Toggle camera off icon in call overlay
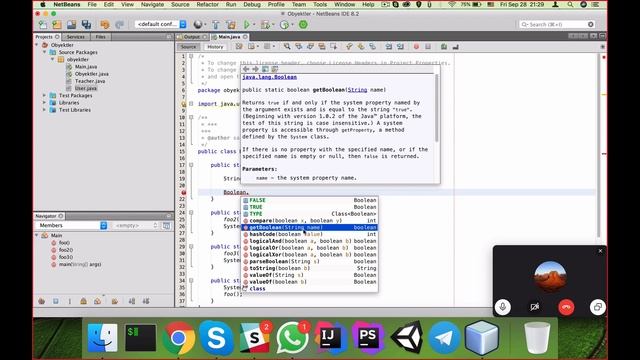This screenshot has height=360, width=640. click(534, 307)
